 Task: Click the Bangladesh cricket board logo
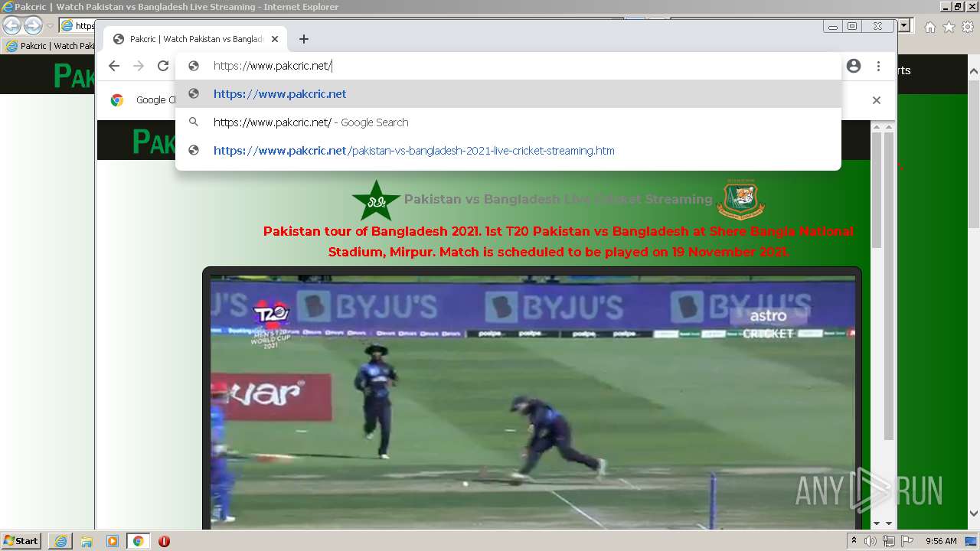(x=740, y=199)
